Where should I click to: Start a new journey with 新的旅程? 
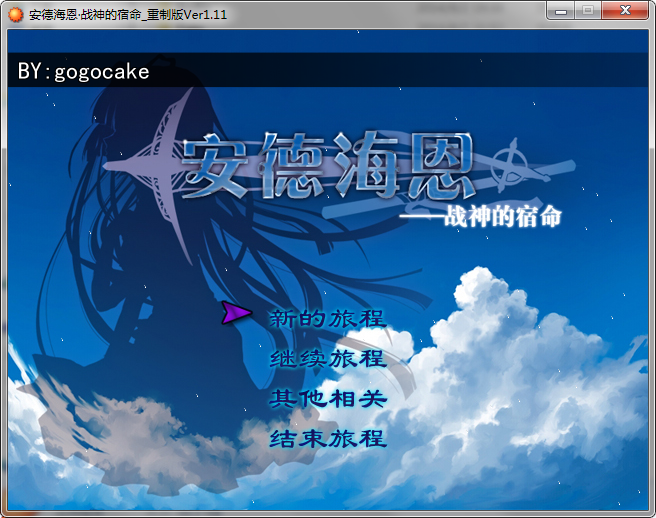click(x=328, y=319)
